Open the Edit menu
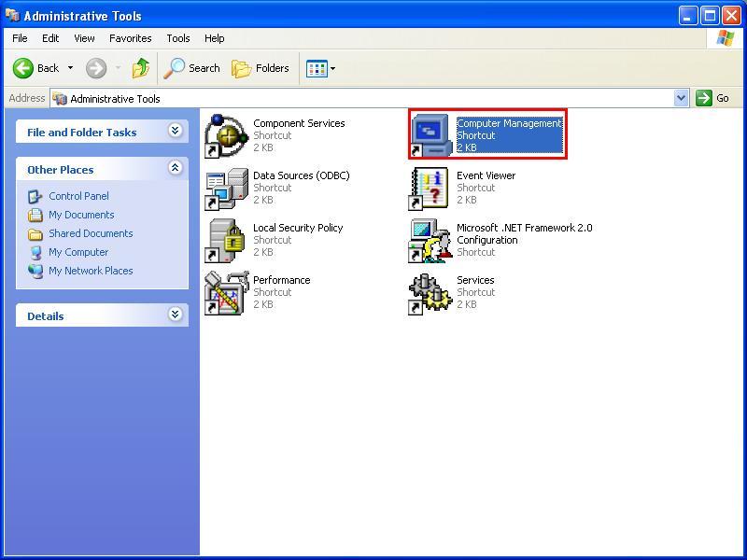The height and width of the screenshot is (560, 747). tap(50, 38)
